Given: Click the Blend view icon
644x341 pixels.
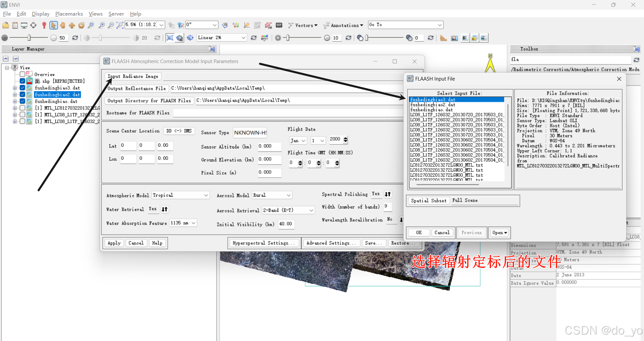Looking at the screenshot, I should point(465,38).
